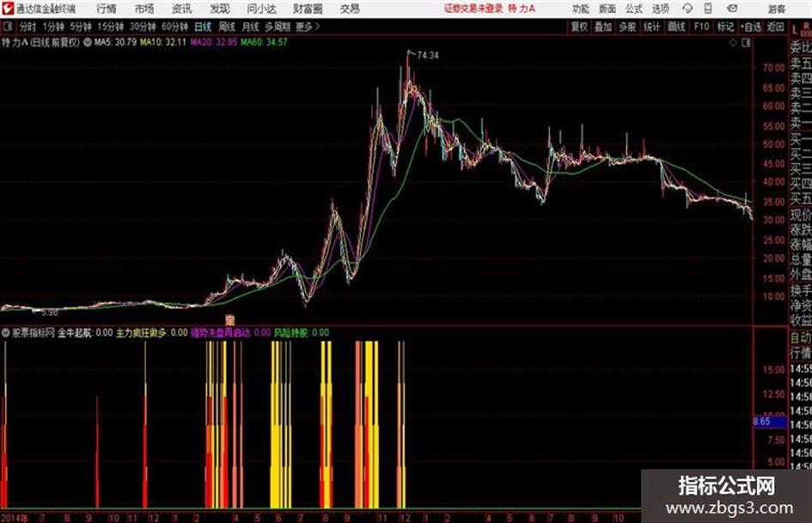Switch to the 多周期 multi-period tab
812x523 pixels.
point(278,27)
